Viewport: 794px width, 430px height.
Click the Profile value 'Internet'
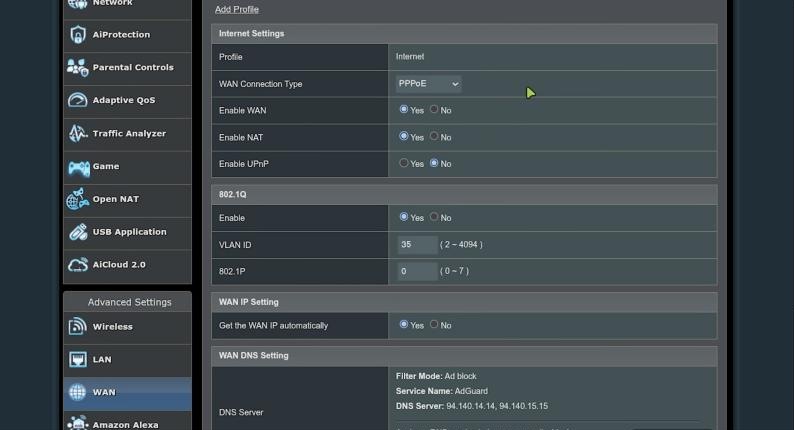410,57
